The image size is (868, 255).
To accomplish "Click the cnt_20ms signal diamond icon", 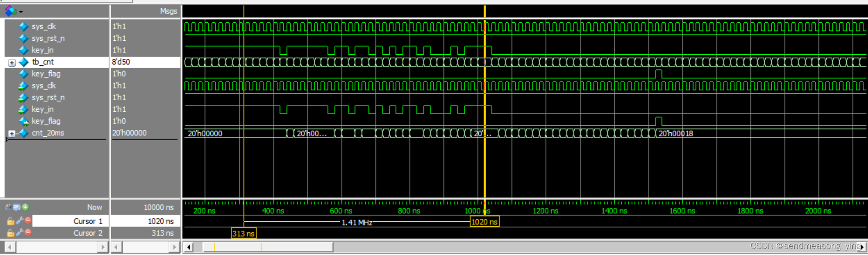I will tap(24, 133).
